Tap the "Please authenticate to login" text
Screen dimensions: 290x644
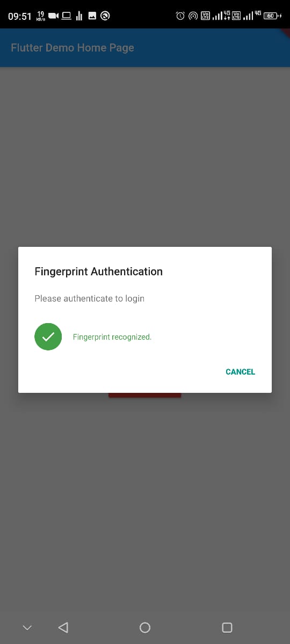coord(90,298)
